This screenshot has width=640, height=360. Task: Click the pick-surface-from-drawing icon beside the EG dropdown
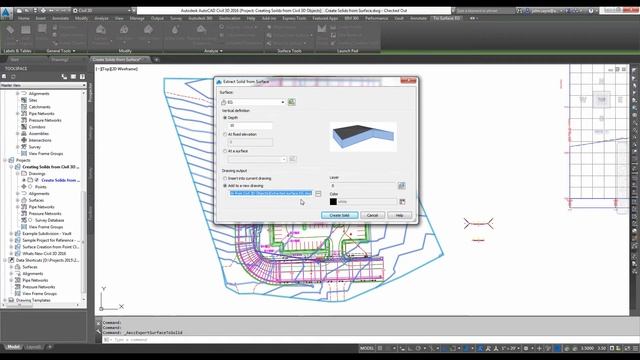(x=291, y=102)
